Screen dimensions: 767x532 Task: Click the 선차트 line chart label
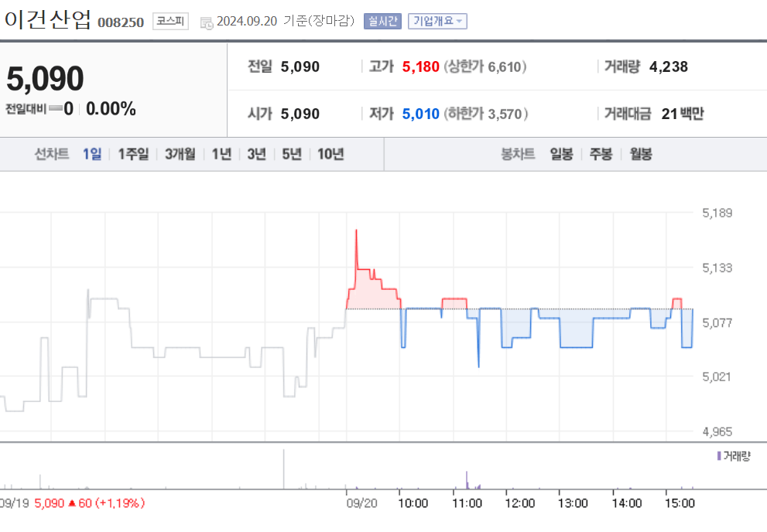(51, 155)
